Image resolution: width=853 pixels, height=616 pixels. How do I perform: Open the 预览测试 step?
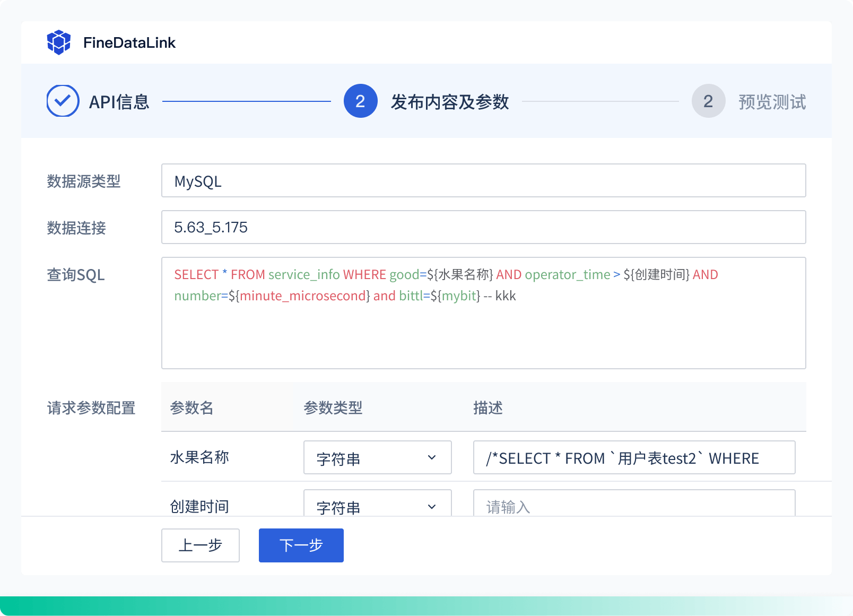pyautogui.click(x=772, y=102)
